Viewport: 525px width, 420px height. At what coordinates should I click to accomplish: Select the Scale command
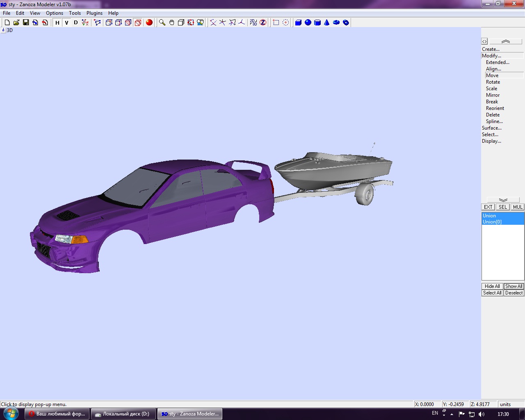click(x=491, y=89)
